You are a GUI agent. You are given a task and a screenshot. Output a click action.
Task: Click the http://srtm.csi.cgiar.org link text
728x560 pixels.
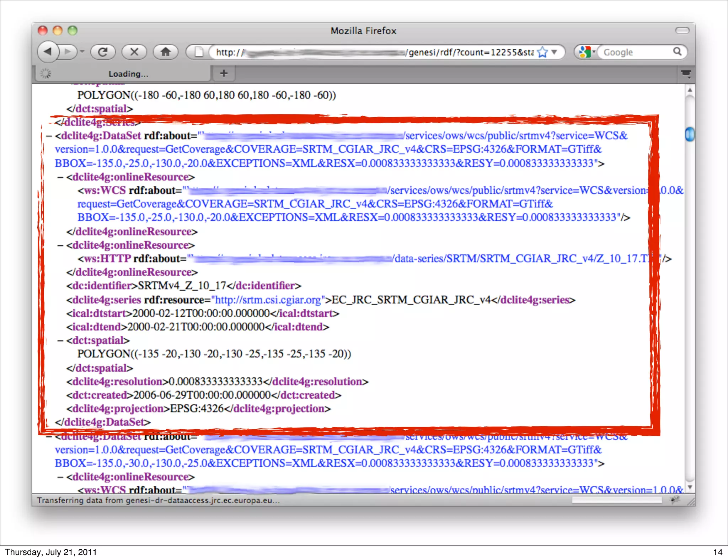[268, 300]
